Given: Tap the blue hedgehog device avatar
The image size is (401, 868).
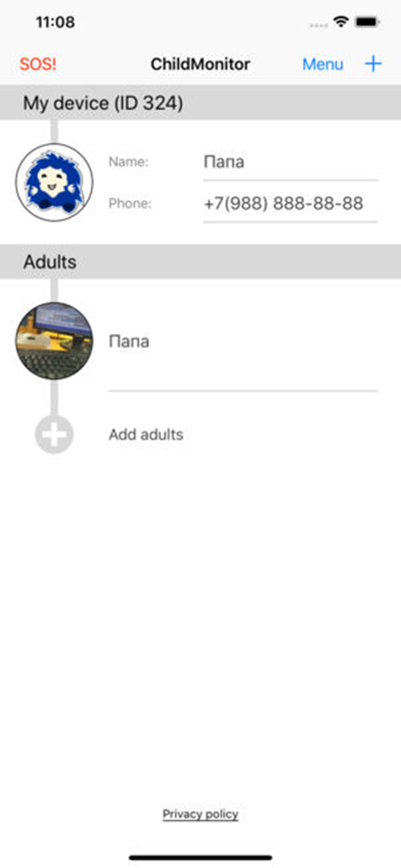Looking at the screenshot, I should [54, 182].
